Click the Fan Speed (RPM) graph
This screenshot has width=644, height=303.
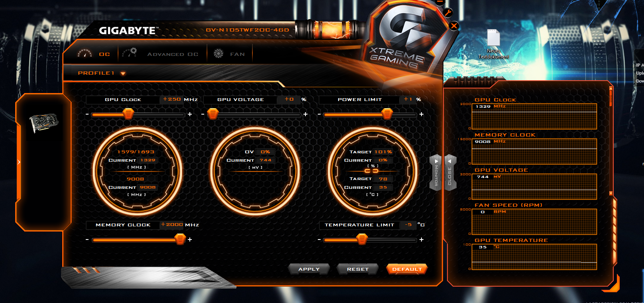click(534, 222)
